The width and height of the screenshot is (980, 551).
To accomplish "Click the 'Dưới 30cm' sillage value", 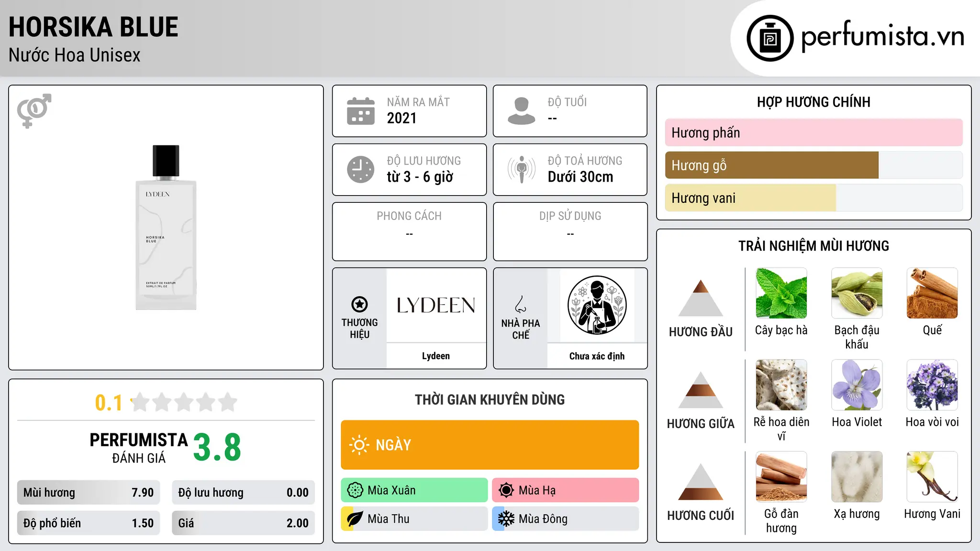I will (x=580, y=177).
